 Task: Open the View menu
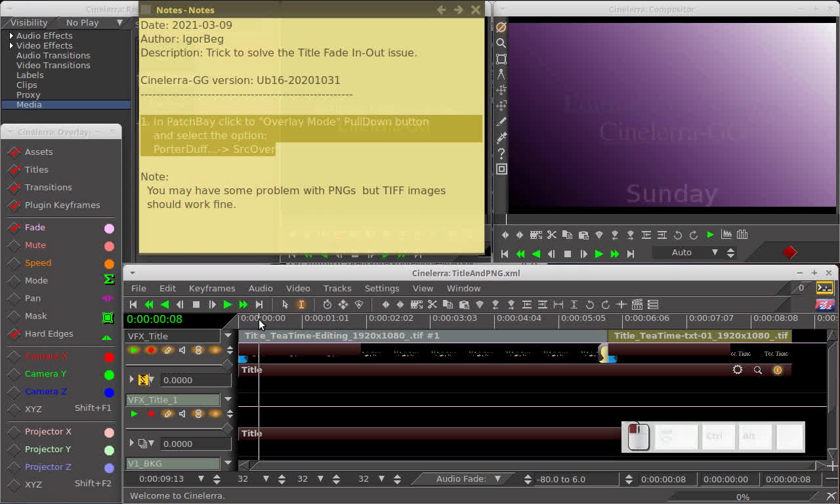tap(423, 288)
